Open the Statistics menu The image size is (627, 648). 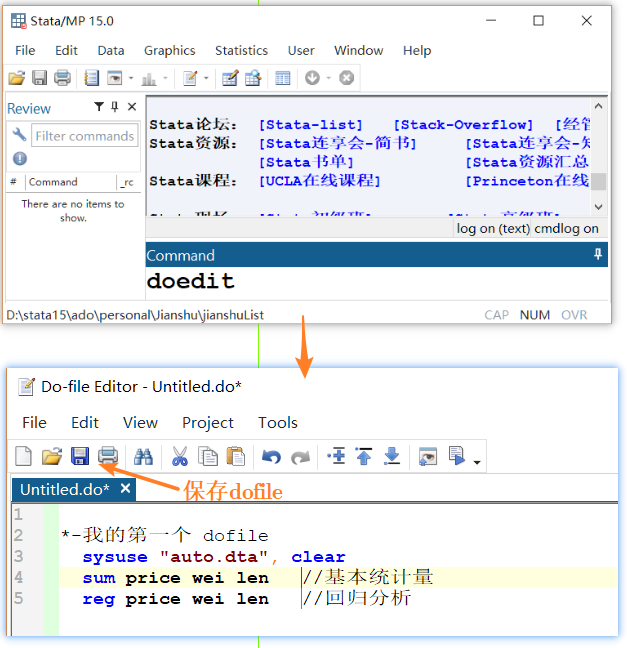pos(241,50)
